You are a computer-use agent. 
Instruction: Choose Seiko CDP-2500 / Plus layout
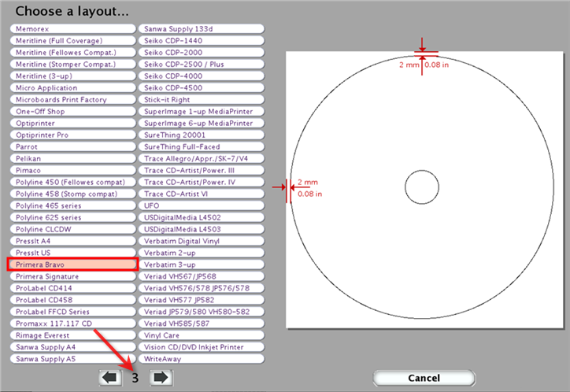(202, 65)
